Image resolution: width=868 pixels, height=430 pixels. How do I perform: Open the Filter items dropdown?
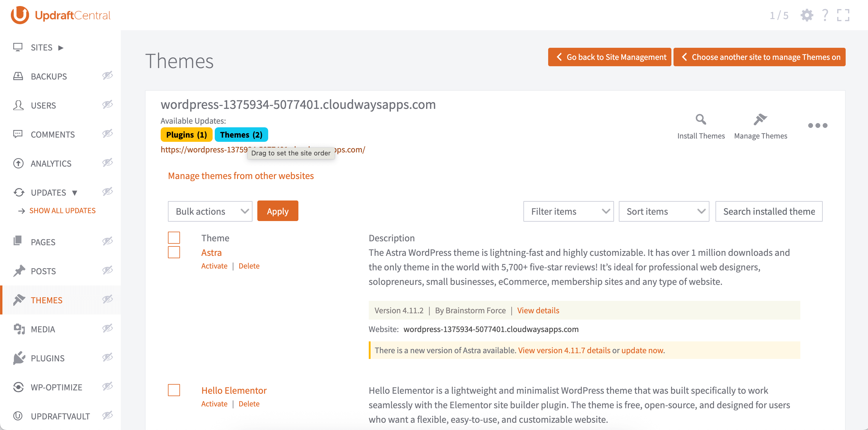pyautogui.click(x=568, y=211)
